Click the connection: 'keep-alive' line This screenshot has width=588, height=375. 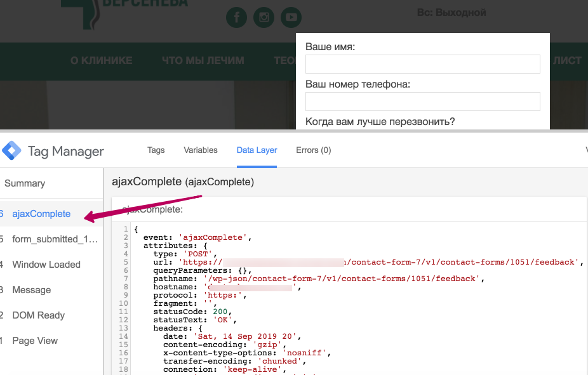[x=225, y=369]
